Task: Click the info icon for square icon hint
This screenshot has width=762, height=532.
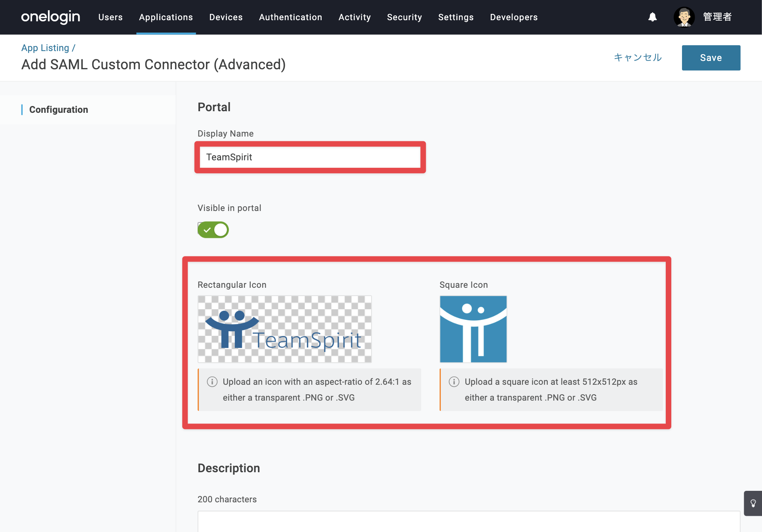Action: (x=454, y=382)
